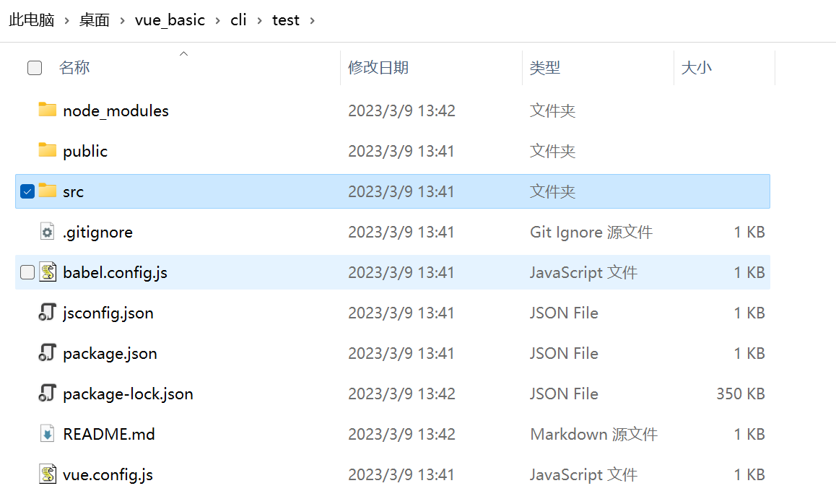
Task: Sort by the 大小 column header
Action: (697, 68)
